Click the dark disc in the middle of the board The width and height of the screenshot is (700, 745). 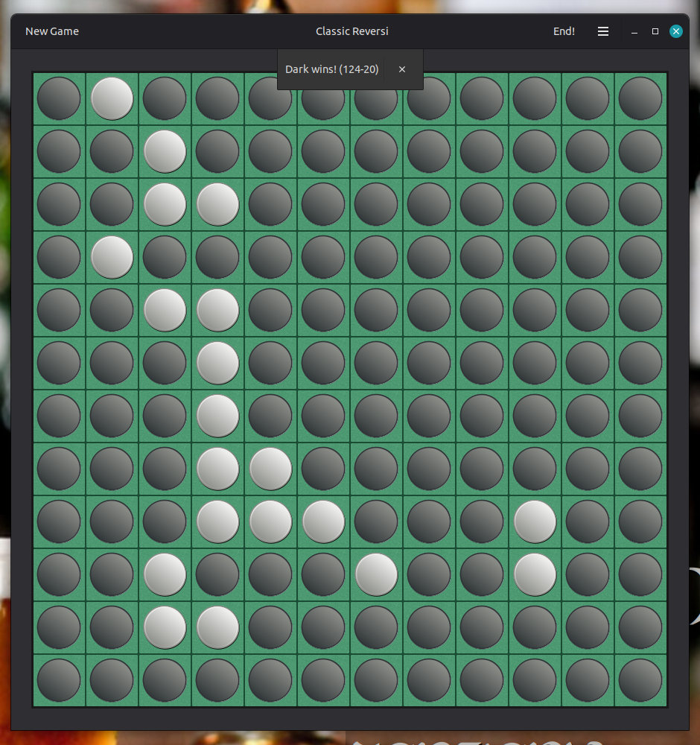click(376, 363)
